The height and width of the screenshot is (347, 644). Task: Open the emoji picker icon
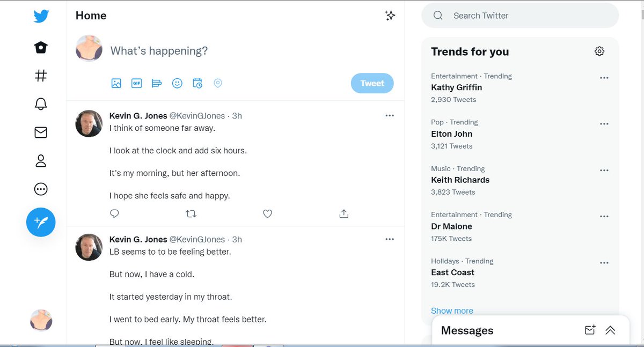(177, 83)
